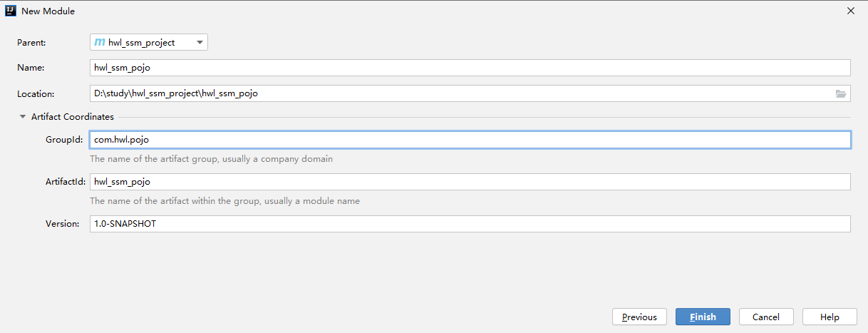Screen dimensions: 868x333
Task: Close the New Module dialog
Action: click(x=850, y=11)
